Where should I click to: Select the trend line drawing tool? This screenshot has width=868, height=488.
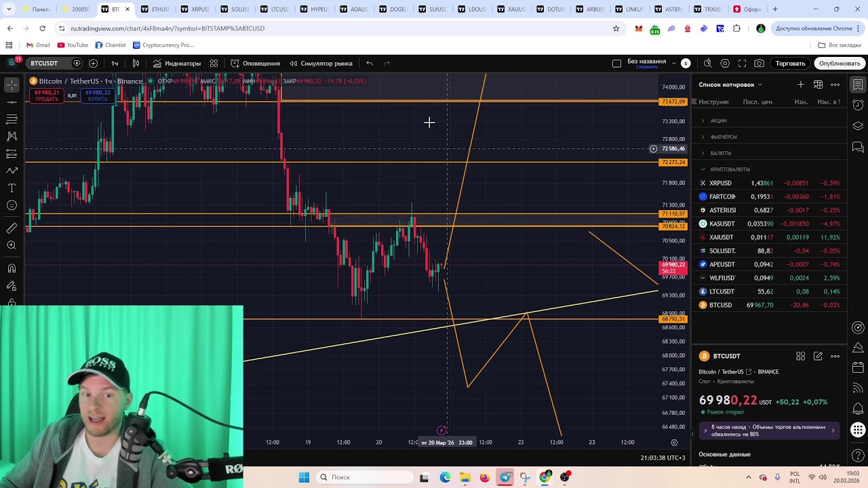12,102
